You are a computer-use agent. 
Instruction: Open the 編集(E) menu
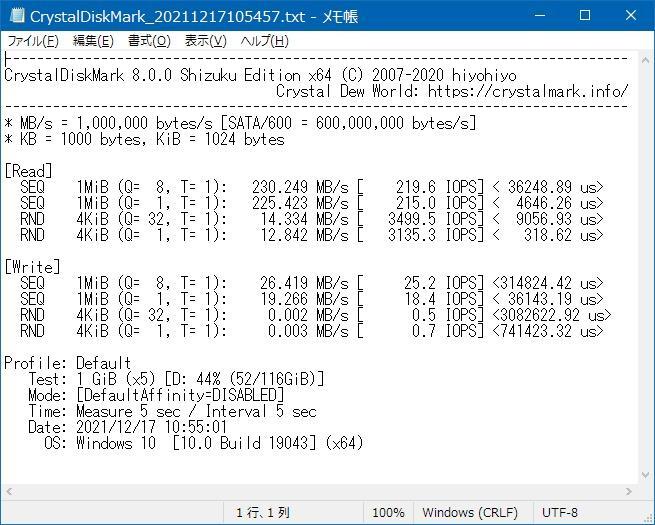pos(93,41)
